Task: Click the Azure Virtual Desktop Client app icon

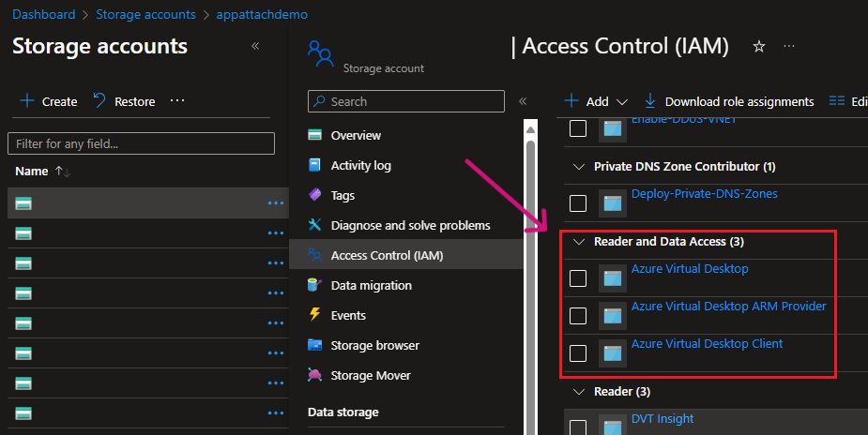Action: [x=613, y=353]
